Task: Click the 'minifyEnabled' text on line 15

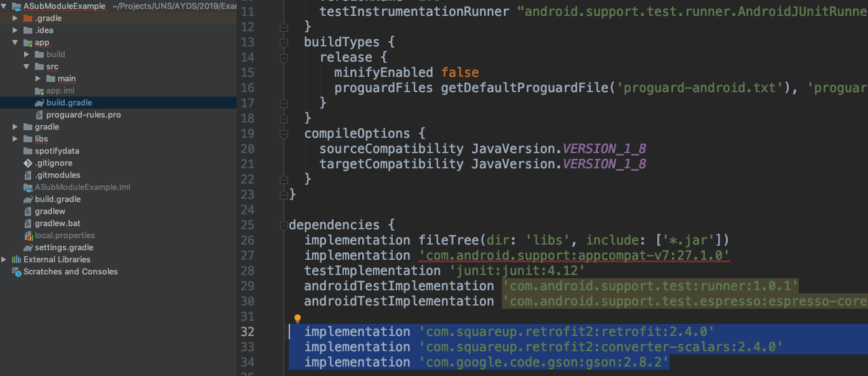Action: pos(384,72)
